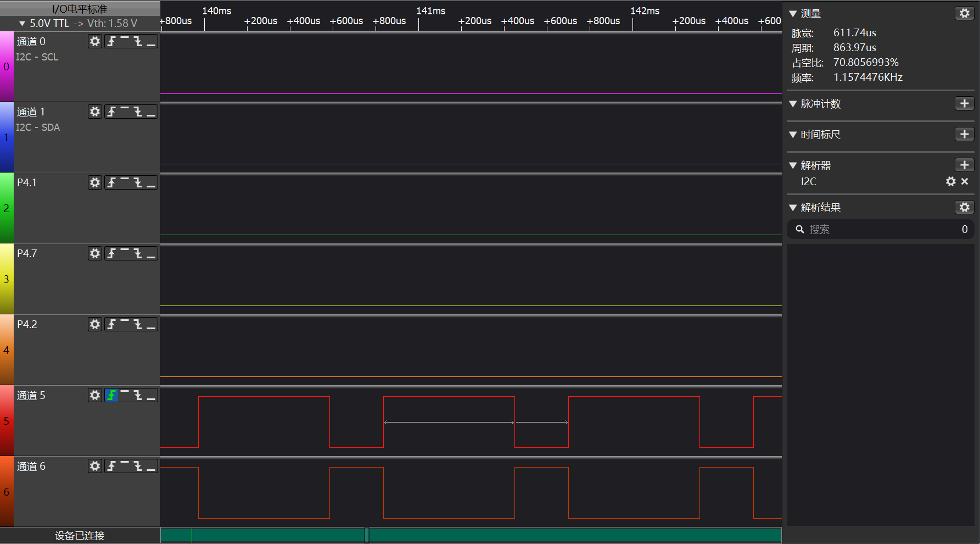Open settings gear for P4.7 channel
The image size is (980, 544).
95,253
